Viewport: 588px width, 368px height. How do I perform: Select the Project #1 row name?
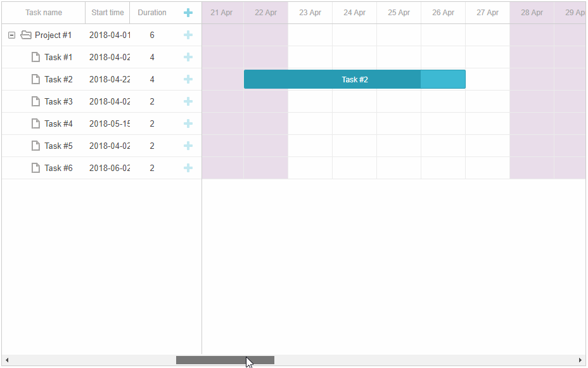coord(53,35)
